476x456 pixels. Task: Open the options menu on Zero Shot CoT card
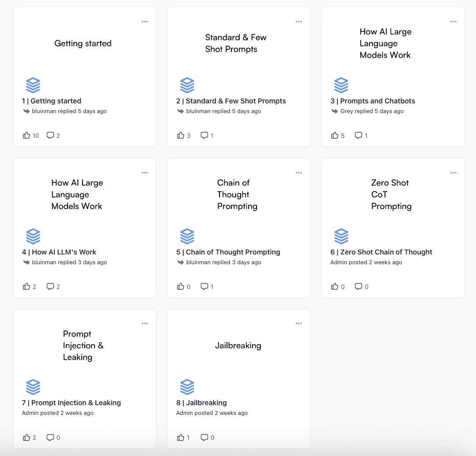(453, 172)
